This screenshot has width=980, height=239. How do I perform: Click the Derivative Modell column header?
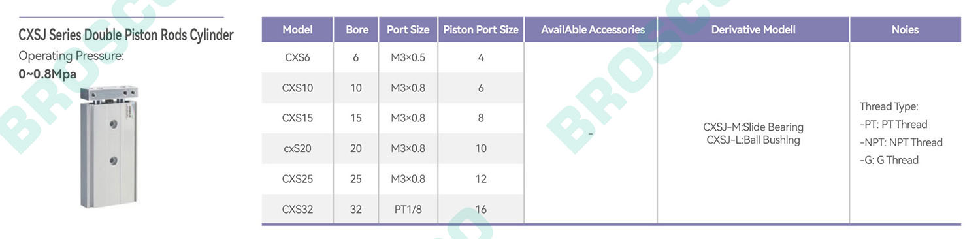[753, 29]
